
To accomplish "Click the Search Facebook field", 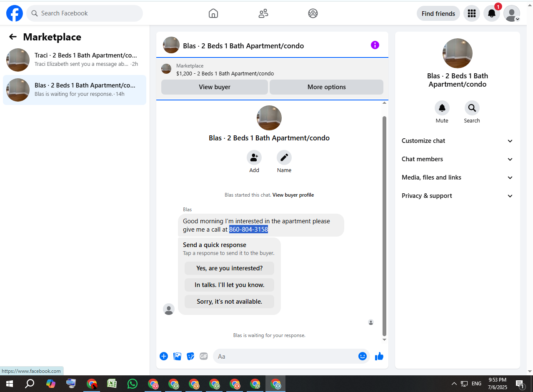I will [x=85, y=13].
